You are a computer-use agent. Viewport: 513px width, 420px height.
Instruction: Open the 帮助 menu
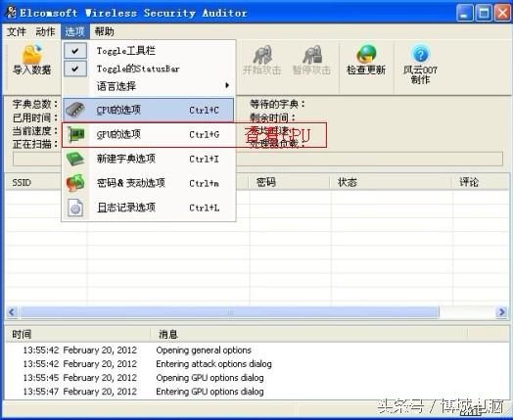click(x=104, y=31)
